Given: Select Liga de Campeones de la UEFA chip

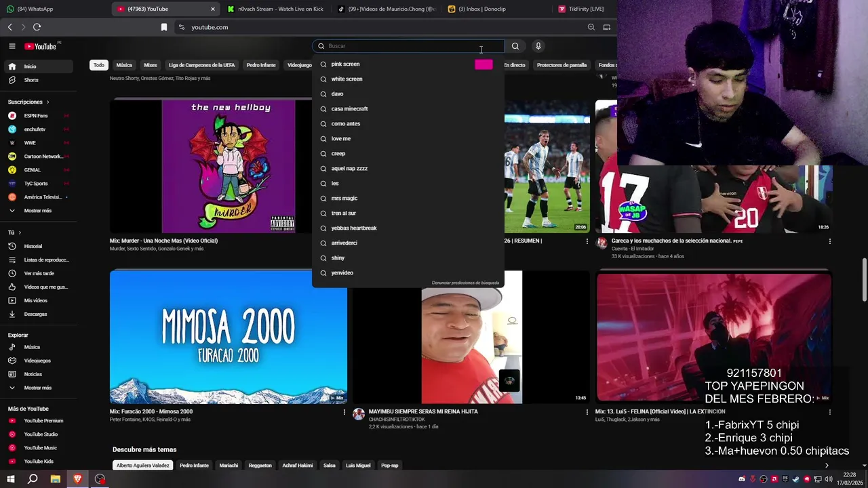Looking at the screenshot, I should click(x=201, y=65).
